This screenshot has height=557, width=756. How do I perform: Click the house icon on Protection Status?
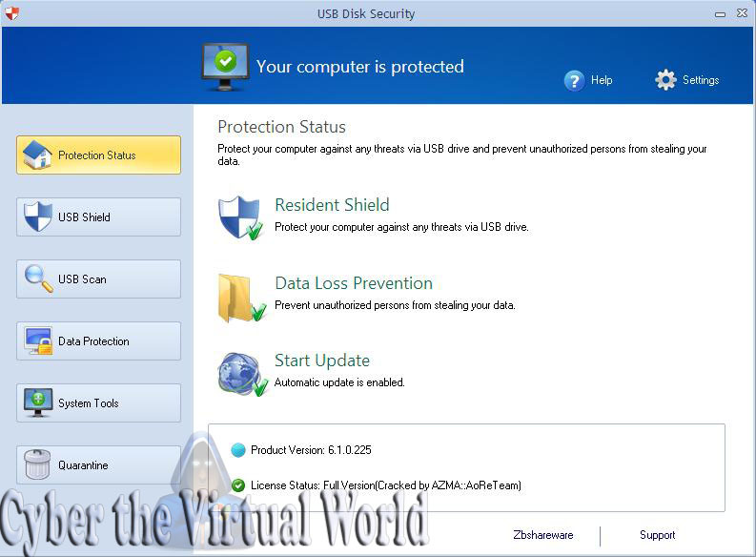pos(37,155)
